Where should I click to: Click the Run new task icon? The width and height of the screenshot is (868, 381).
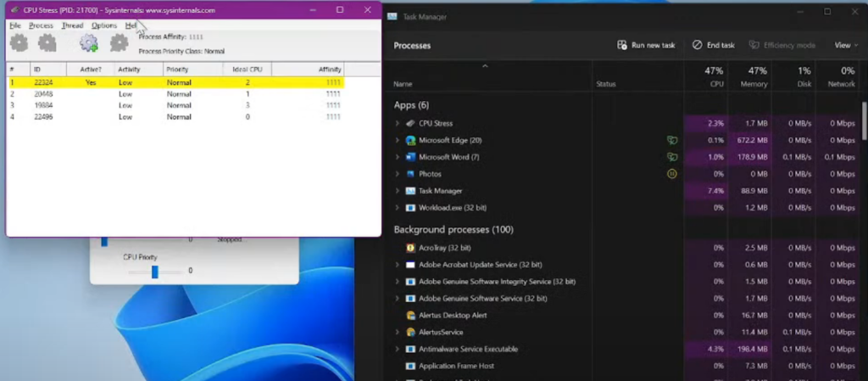click(622, 45)
